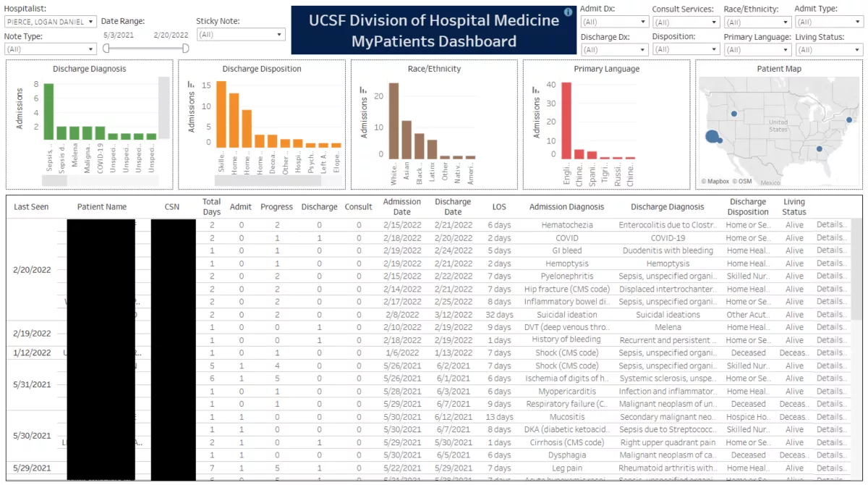Viewport: 868px width, 485px height.
Task: Click the Date Range slider end handle
Action: (x=185, y=48)
